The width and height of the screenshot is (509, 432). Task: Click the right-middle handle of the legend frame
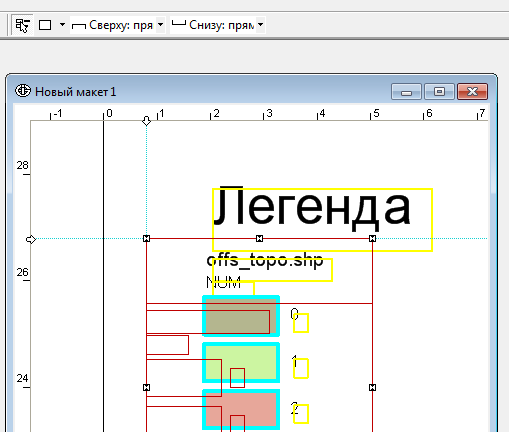(372, 387)
